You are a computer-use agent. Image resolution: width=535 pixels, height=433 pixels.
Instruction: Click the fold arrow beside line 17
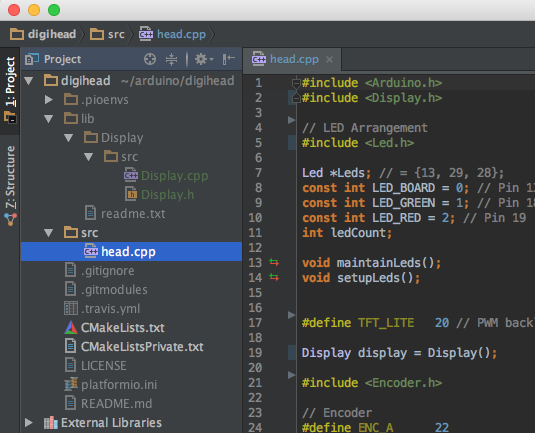pyautogui.click(x=291, y=315)
